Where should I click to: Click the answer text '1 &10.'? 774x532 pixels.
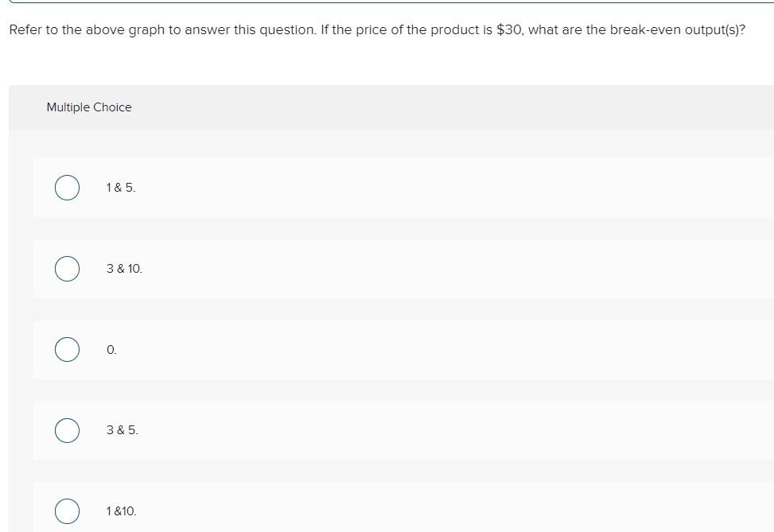pyautogui.click(x=121, y=511)
